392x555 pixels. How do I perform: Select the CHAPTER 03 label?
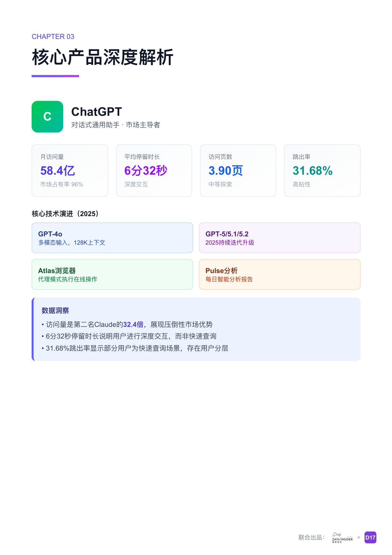pyautogui.click(x=53, y=37)
